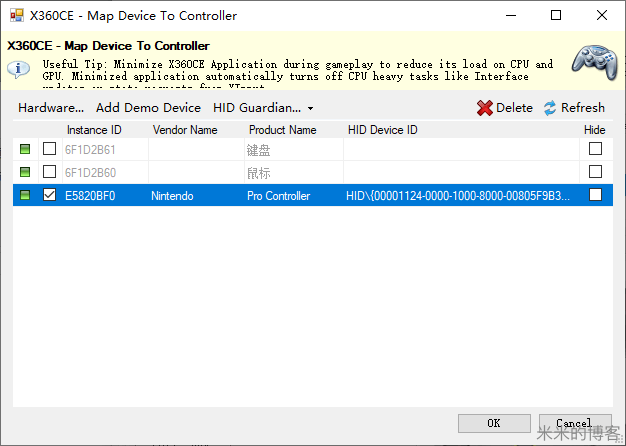Click the X360CE title bar app icon

(x=16, y=15)
